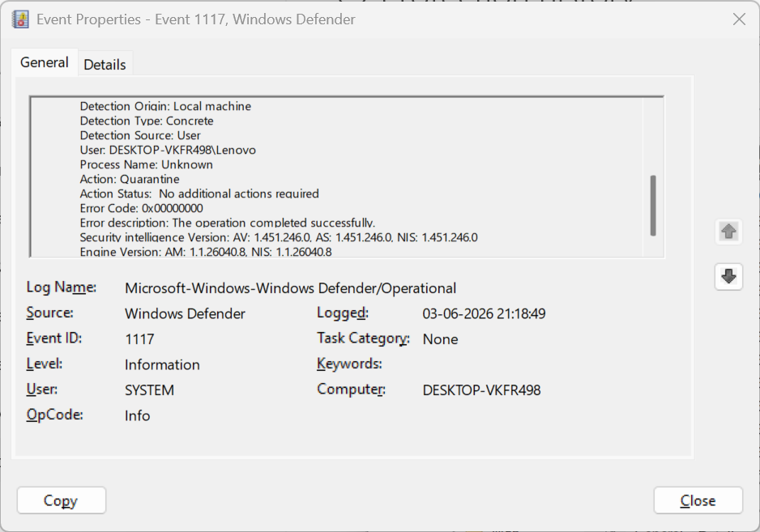Show next event with down arrow
This screenshot has height=532, width=760.
728,277
